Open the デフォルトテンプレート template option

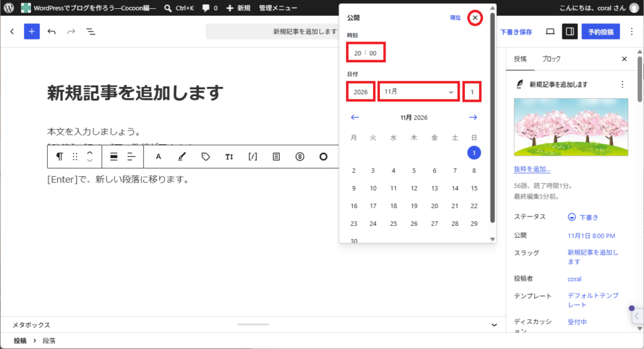[592, 300]
